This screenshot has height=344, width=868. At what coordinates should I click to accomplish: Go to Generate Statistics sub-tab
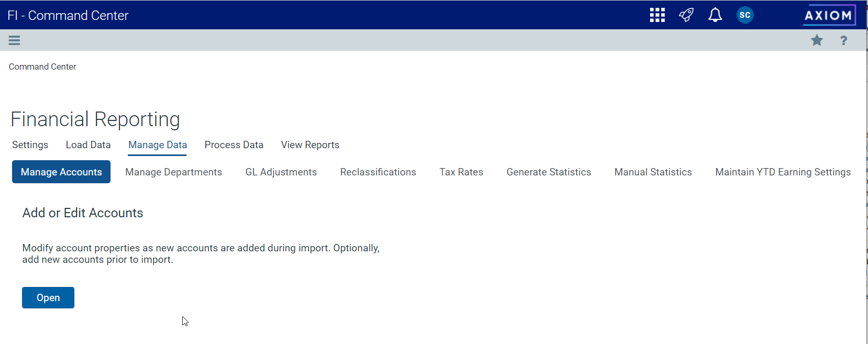[x=548, y=172]
